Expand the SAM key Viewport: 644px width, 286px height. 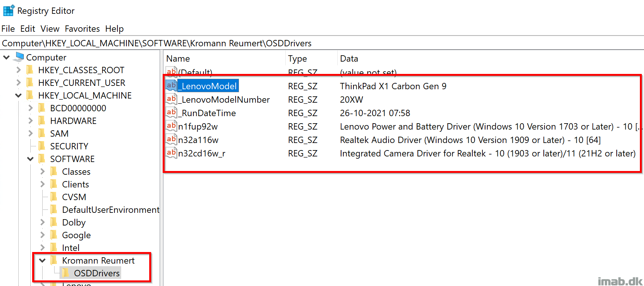(30, 133)
